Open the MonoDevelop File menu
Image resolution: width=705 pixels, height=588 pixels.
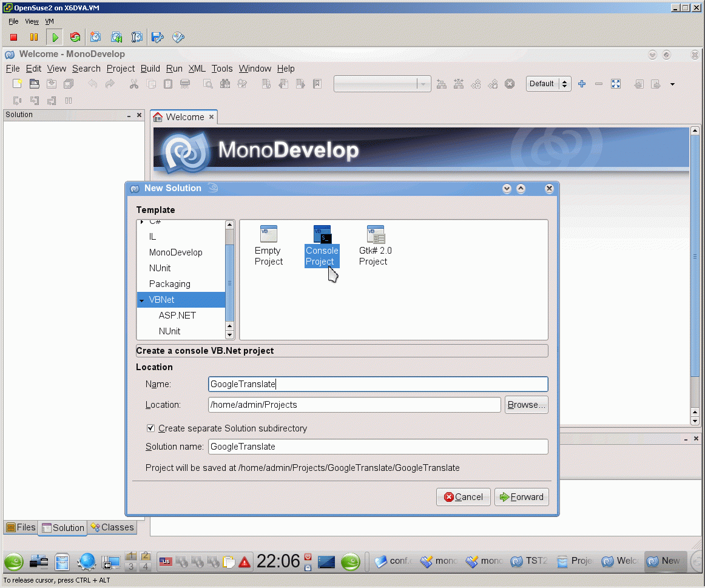(13, 69)
